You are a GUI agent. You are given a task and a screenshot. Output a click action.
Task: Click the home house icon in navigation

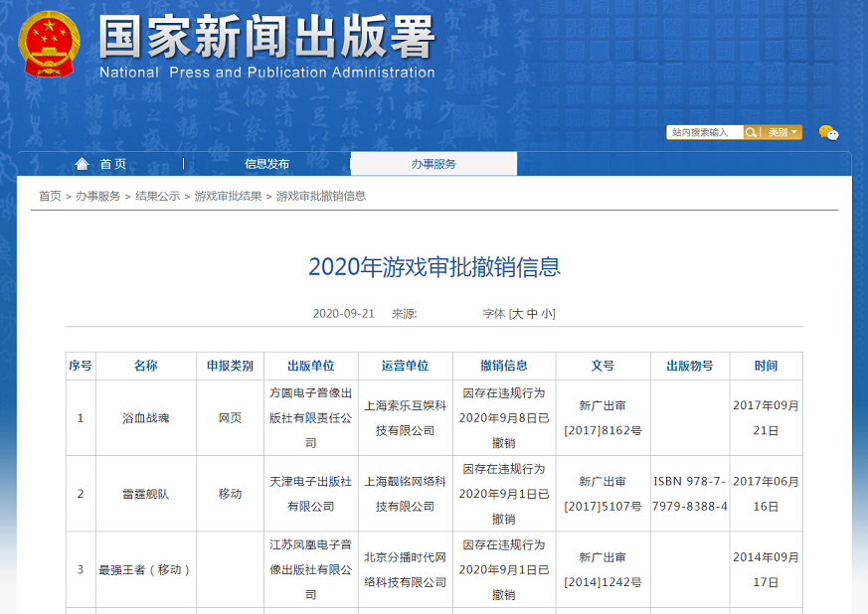82,164
